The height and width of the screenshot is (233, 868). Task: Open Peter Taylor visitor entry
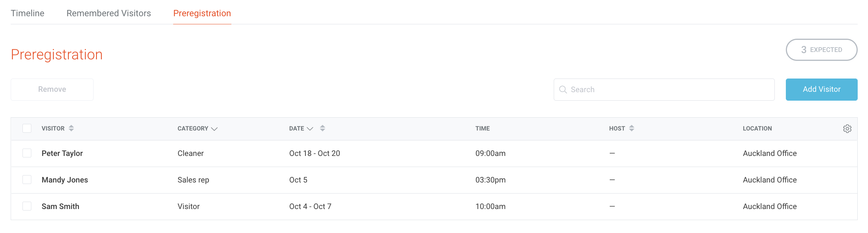[62, 153]
